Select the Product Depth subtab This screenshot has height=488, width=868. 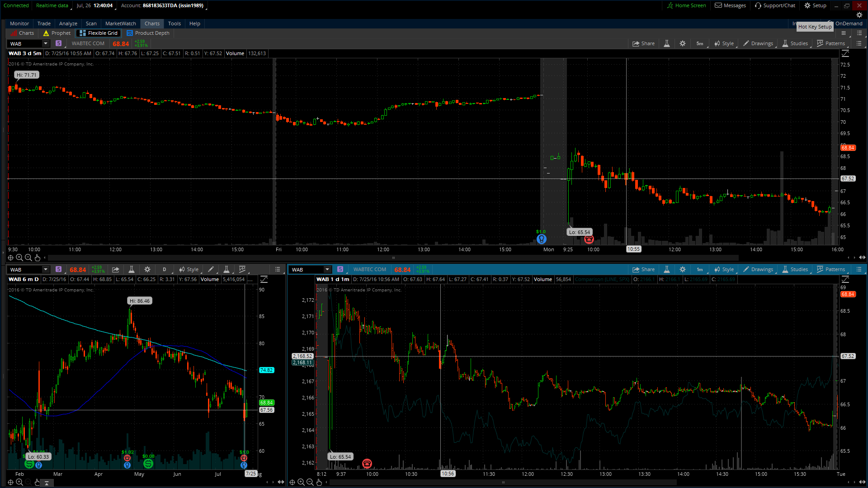148,33
